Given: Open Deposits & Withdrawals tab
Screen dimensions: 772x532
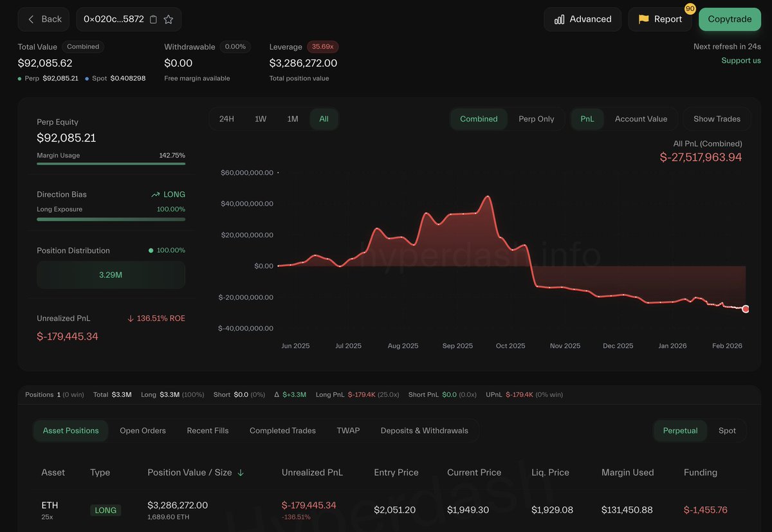Looking at the screenshot, I should point(424,430).
